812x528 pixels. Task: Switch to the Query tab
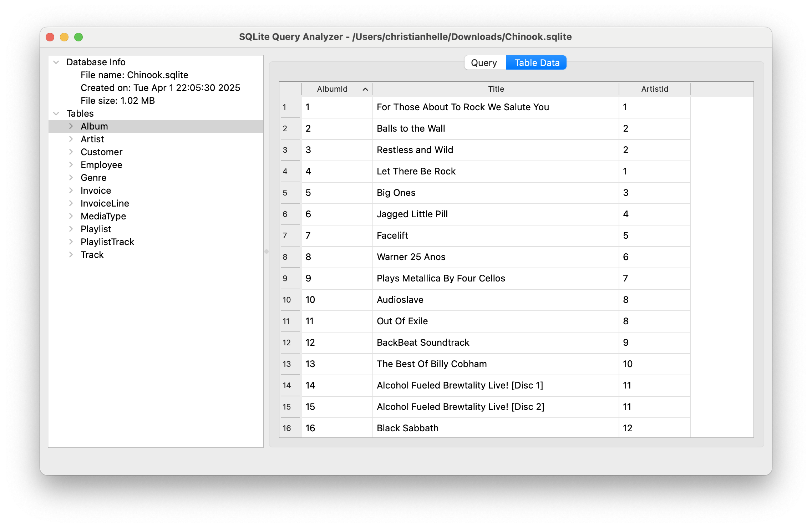(484, 62)
